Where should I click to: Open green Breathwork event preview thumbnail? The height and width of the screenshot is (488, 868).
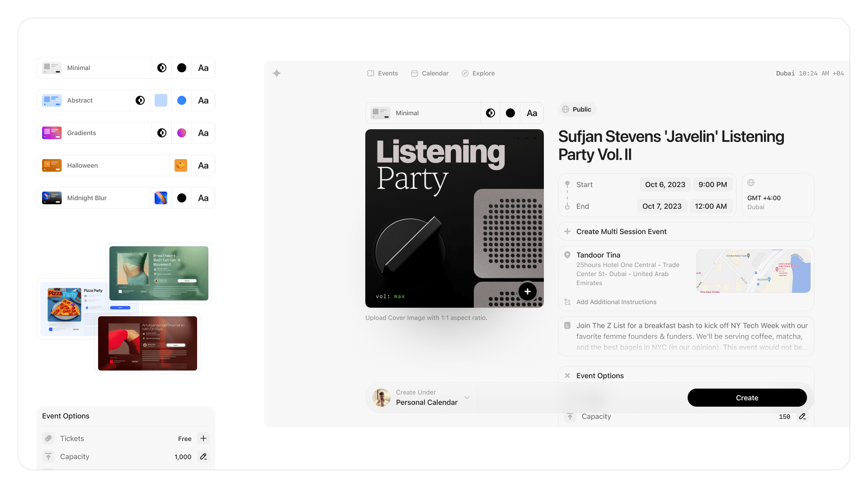tap(159, 273)
